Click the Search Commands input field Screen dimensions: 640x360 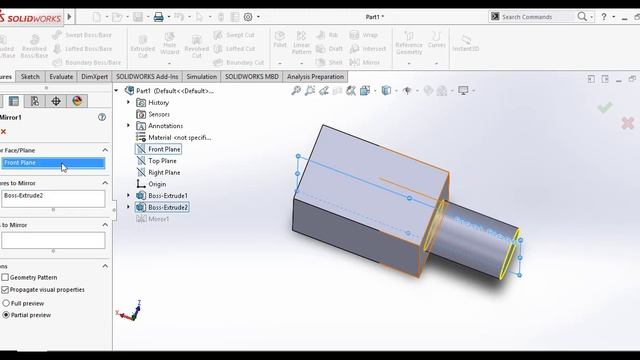click(x=537, y=17)
